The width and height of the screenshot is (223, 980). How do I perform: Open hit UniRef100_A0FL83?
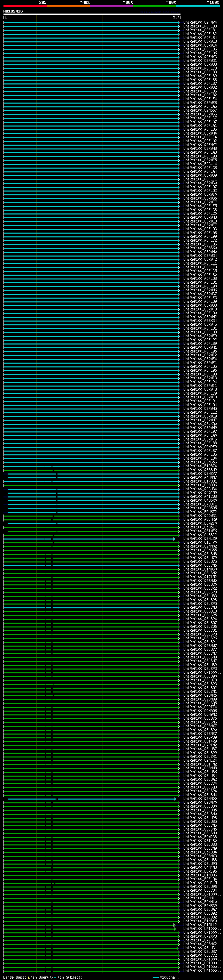point(200,26)
